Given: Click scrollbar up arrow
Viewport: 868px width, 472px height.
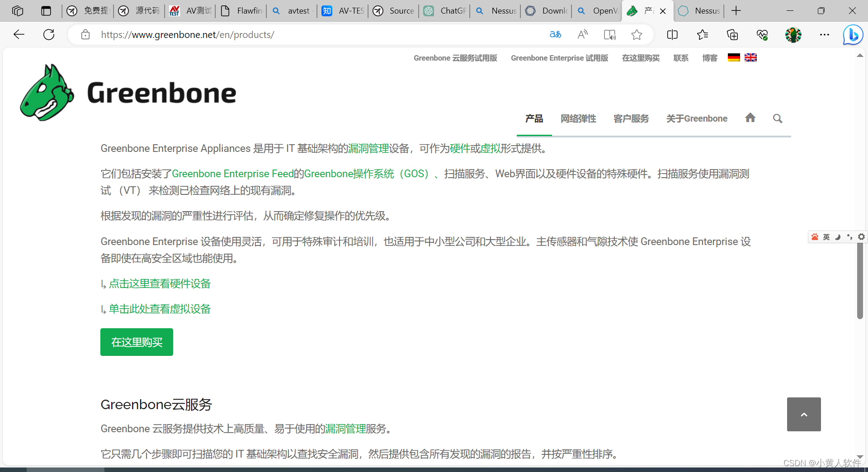Looking at the screenshot, I should point(860,55).
